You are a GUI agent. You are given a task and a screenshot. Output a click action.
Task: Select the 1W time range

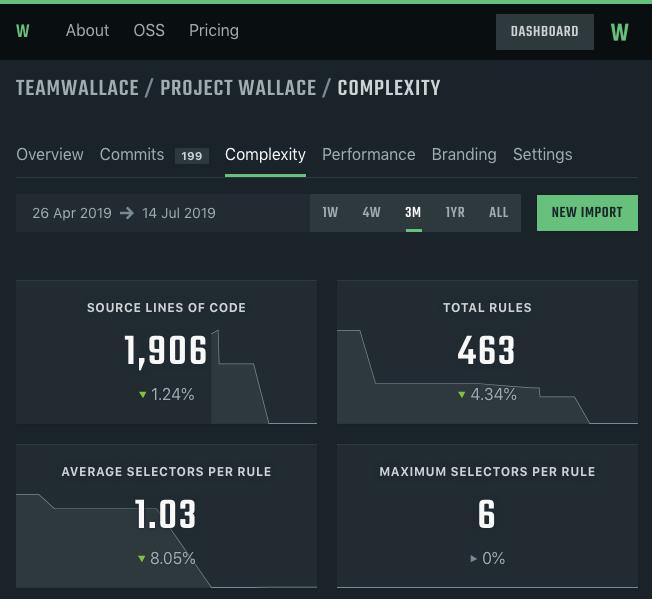click(330, 212)
